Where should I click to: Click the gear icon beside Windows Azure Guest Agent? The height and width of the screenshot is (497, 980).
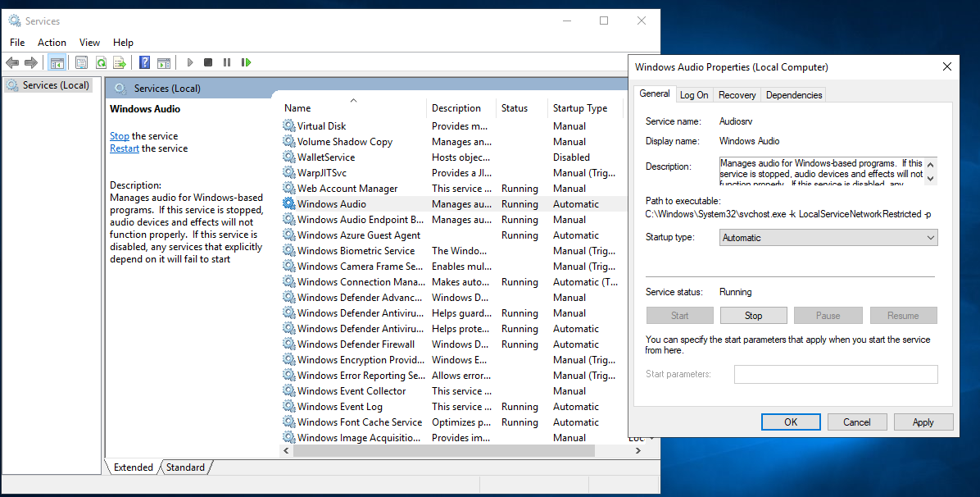tap(288, 235)
